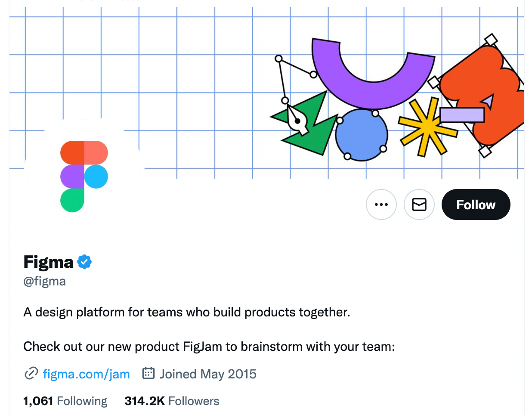
Task: Click the chain link icon
Action: pos(31,373)
